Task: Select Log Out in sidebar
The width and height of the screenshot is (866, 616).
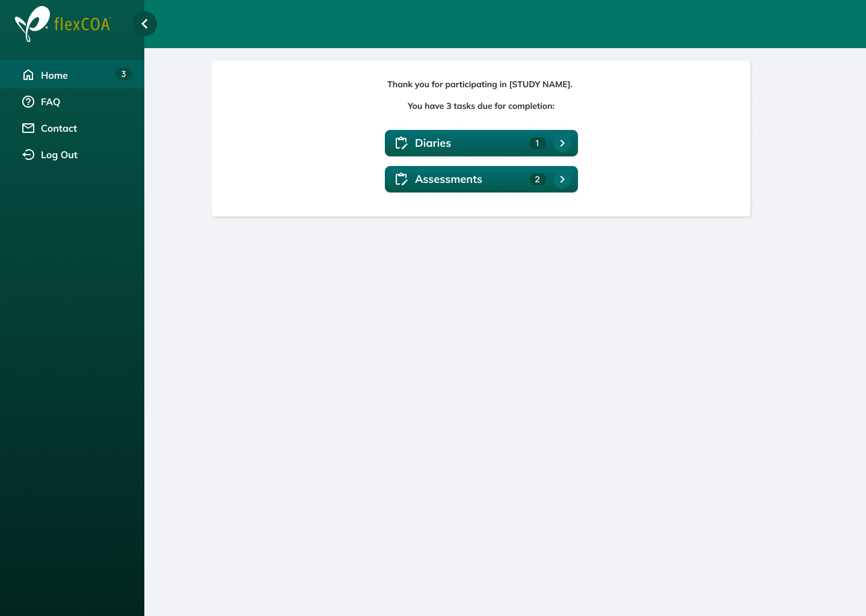Action: (x=72, y=155)
